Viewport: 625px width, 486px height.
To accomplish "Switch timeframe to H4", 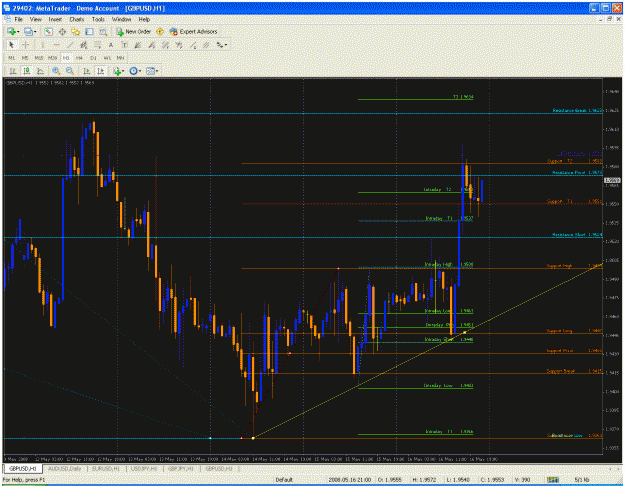I will 79,58.
